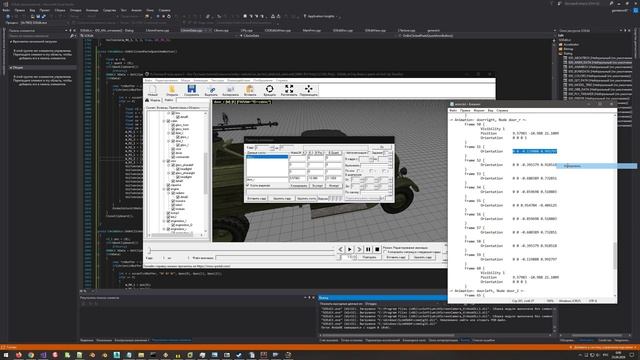640x360 pixels.
Task: Click the frame number field in key dialog
Action: pyautogui.click(x=264, y=148)
